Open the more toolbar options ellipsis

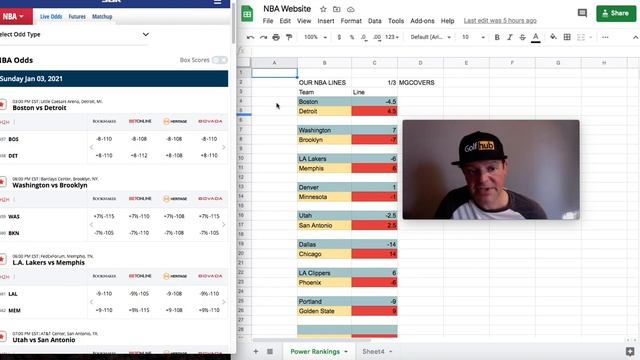(605, 37)
